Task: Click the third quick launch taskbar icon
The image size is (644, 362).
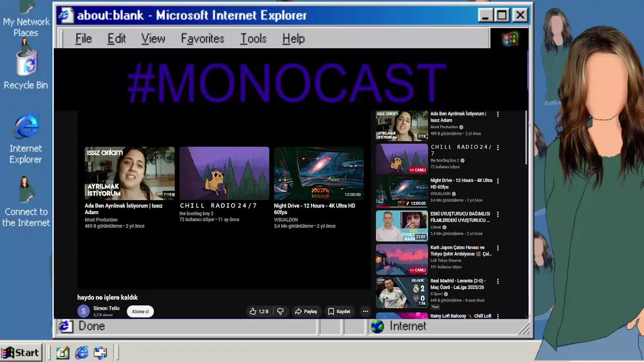Action: [100, 353]
